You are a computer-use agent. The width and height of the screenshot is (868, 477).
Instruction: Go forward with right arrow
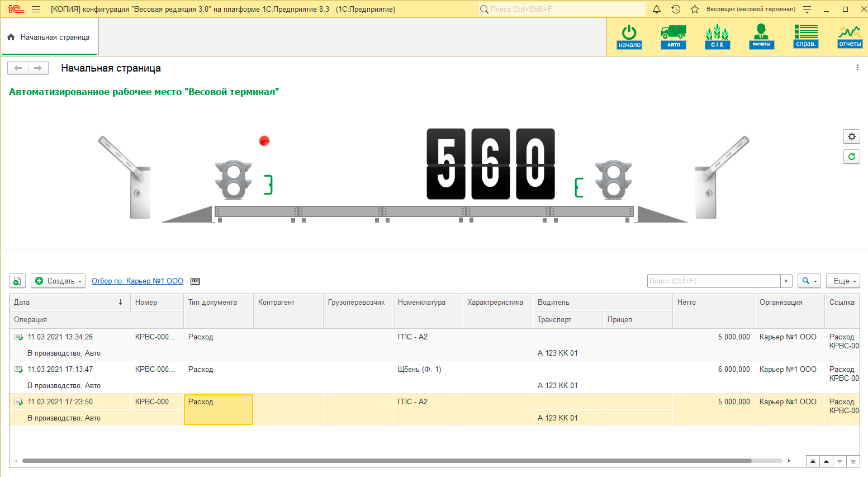[38, 68]
